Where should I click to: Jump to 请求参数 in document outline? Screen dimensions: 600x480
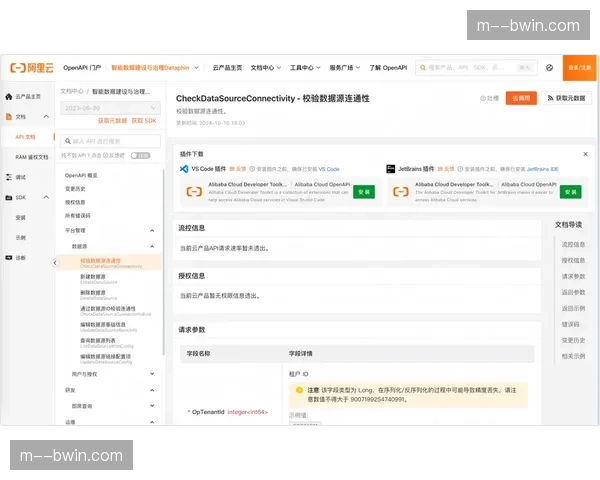click(573, 276)
